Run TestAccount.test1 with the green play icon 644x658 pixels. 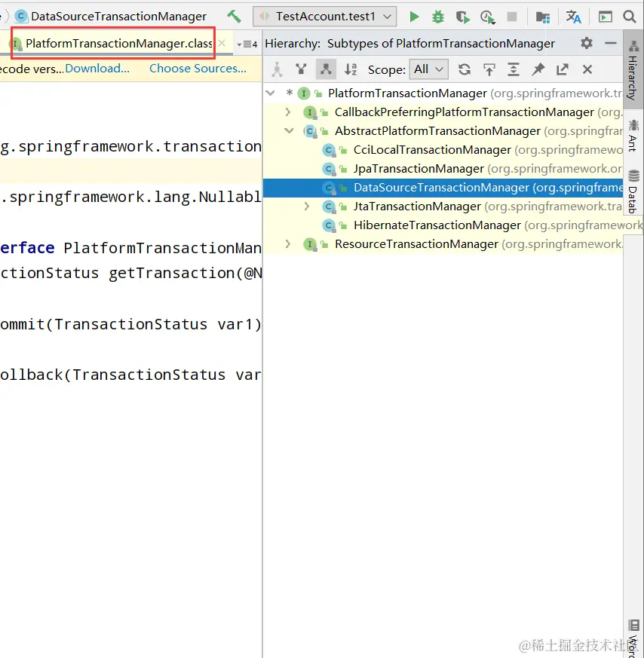pyautogui.click(x=414, y=17)
